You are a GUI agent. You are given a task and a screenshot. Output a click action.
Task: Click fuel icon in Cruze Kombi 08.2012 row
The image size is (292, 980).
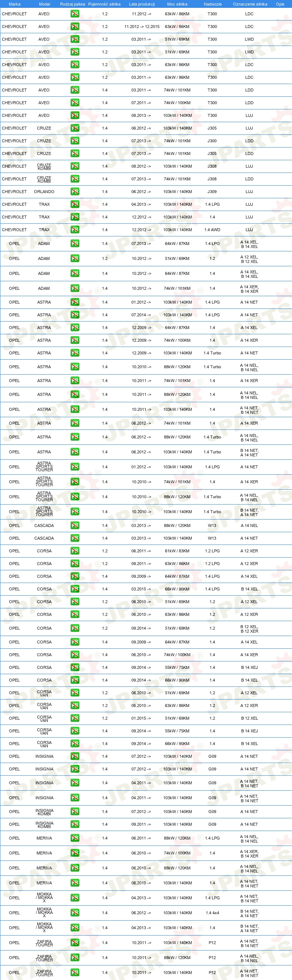coord(75,166)
